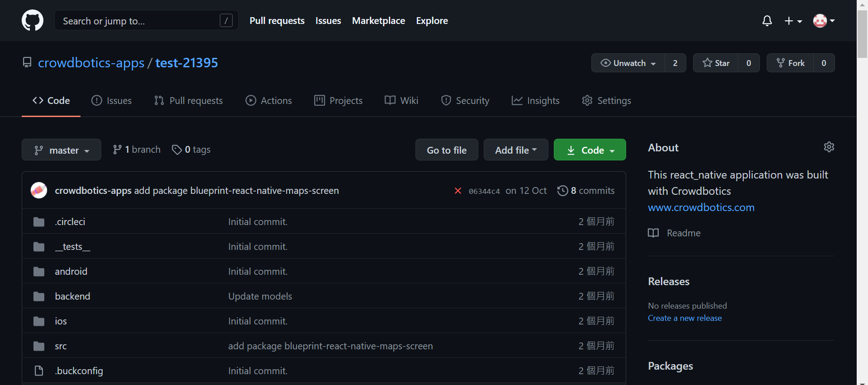Click the crowdbotics-apps avatar in commit row
Image resolution: width=868 pixels, height=385 pixels.
click(x=39, y=190)
